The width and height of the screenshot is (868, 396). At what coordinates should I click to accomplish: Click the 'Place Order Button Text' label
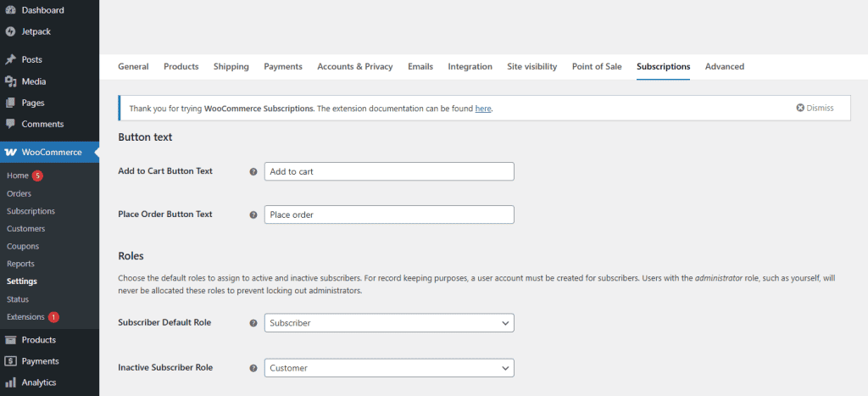click(x=165, y=215)
